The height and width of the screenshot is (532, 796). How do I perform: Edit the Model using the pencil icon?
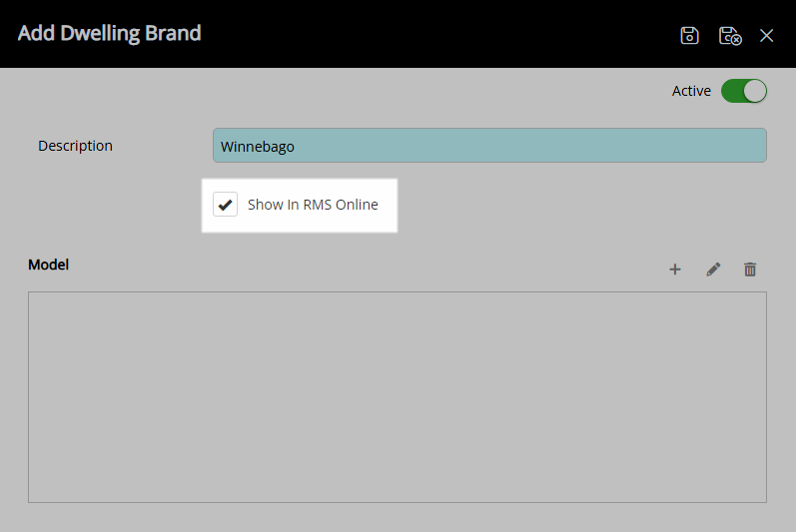coord(713,269)
